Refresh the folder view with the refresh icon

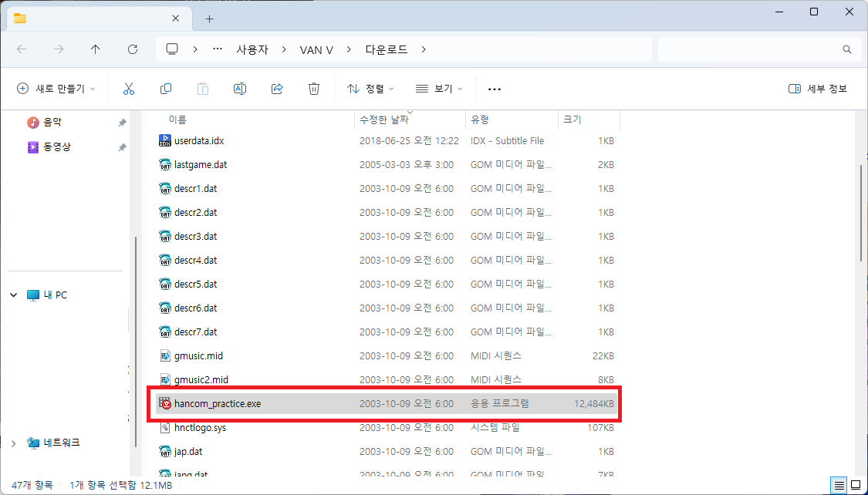[x=132, y=49]
